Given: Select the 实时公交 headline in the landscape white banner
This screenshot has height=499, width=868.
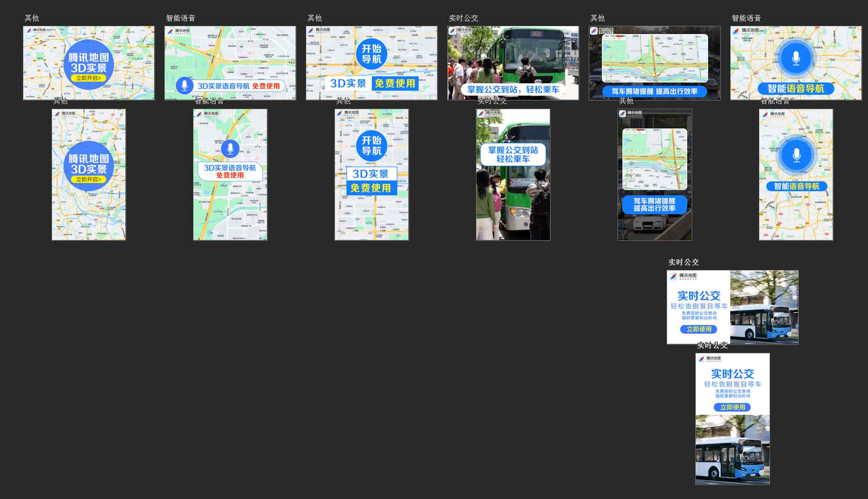Looking at the screenshot, I should point(699,295).
